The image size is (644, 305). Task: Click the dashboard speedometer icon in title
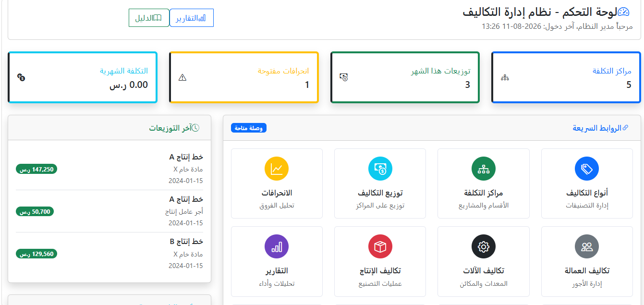pos(623,12)
